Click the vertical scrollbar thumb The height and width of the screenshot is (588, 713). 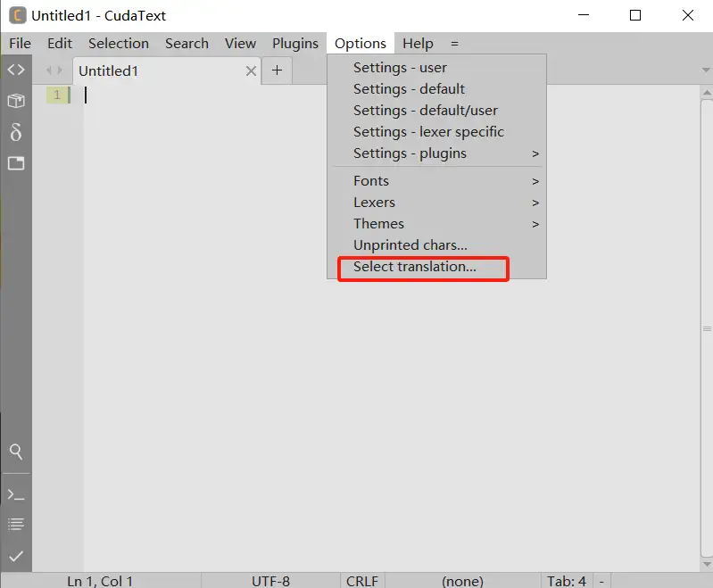[707, 328]
